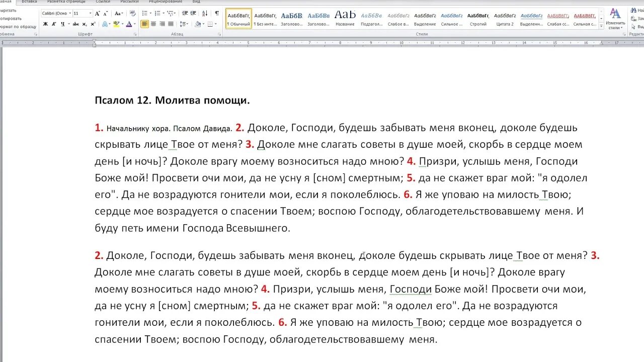This screenshot has height=362, width=644.
Task: Open the Разметка страницы tab
Action: [x=66, y=2]
